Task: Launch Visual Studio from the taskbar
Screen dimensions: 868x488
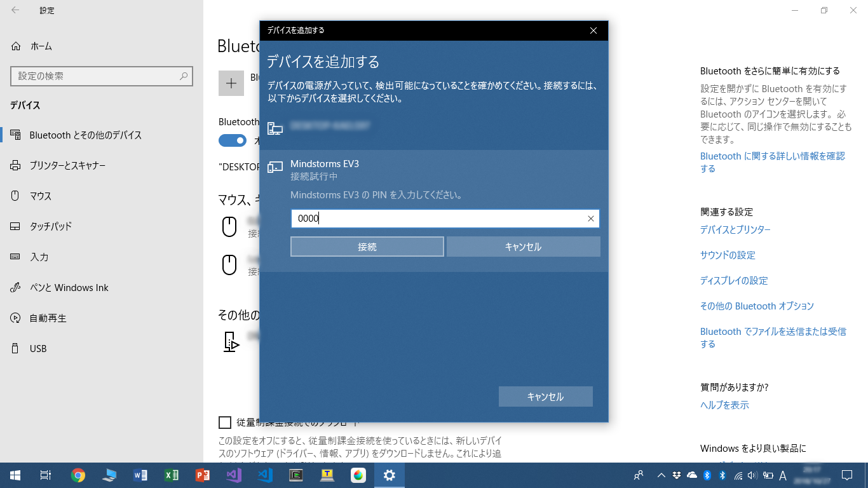Action: (234, 475)
